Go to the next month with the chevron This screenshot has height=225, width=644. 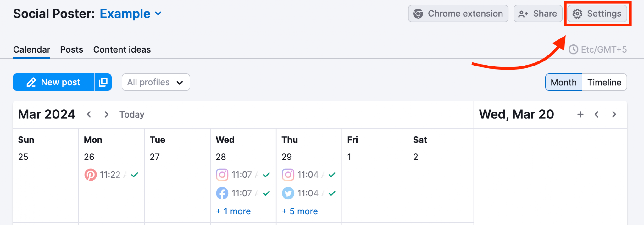(x=106, y=114)
